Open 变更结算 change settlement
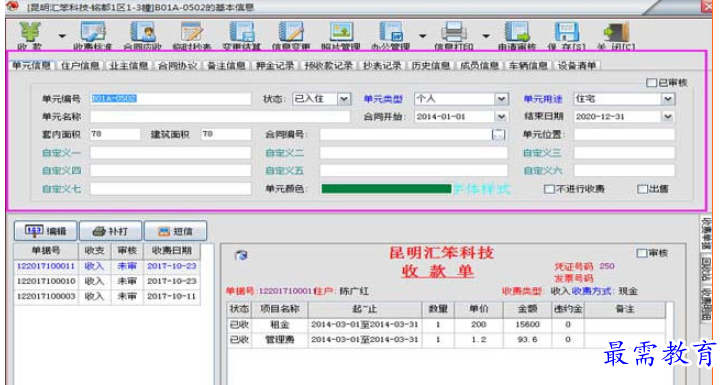Screen dimensions: 725x385 [241, 36]
